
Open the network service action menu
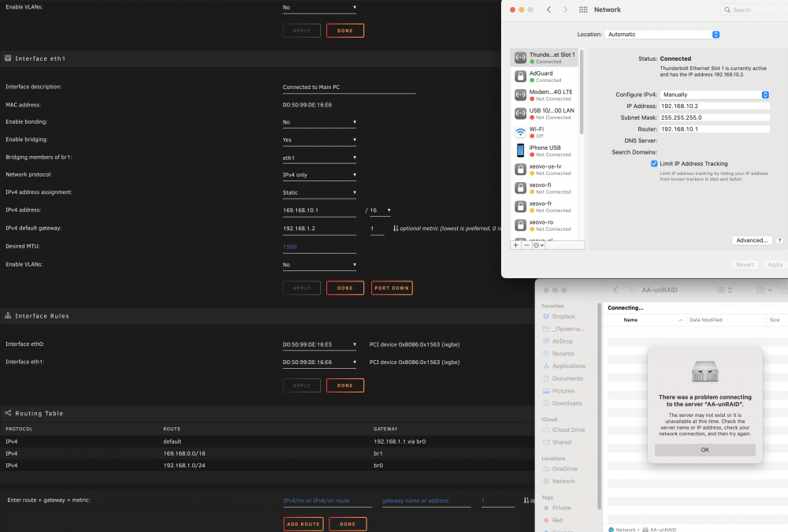(x=538, y=245)
